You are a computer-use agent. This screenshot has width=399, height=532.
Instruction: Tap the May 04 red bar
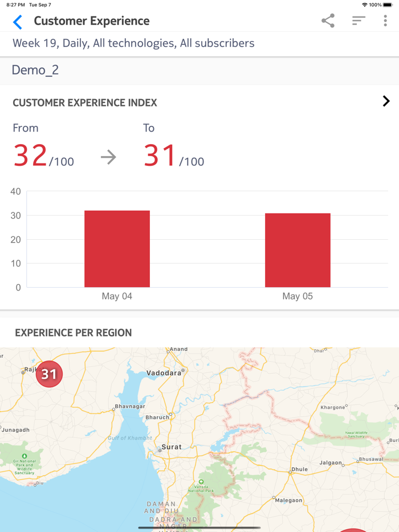(x=117, y=249)
